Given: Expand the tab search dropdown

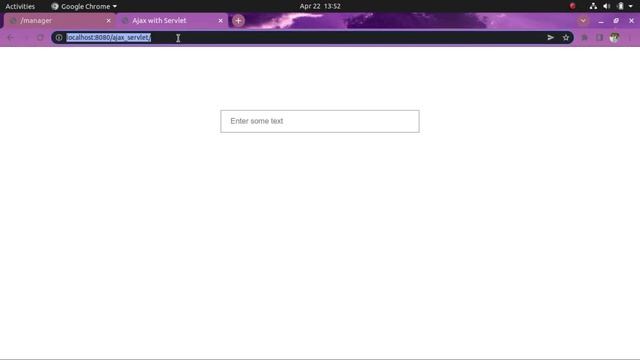Looking at the screenshot, I should tap(583, 20).
